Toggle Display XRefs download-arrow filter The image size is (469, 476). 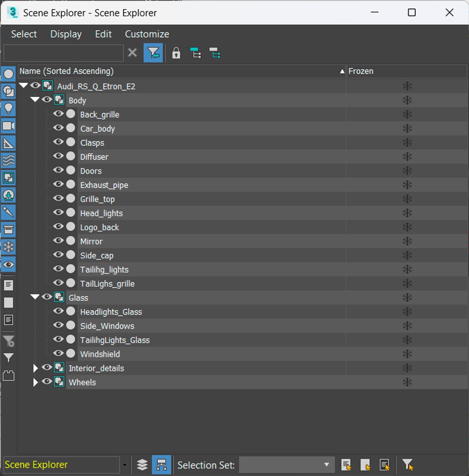(8, 195)
